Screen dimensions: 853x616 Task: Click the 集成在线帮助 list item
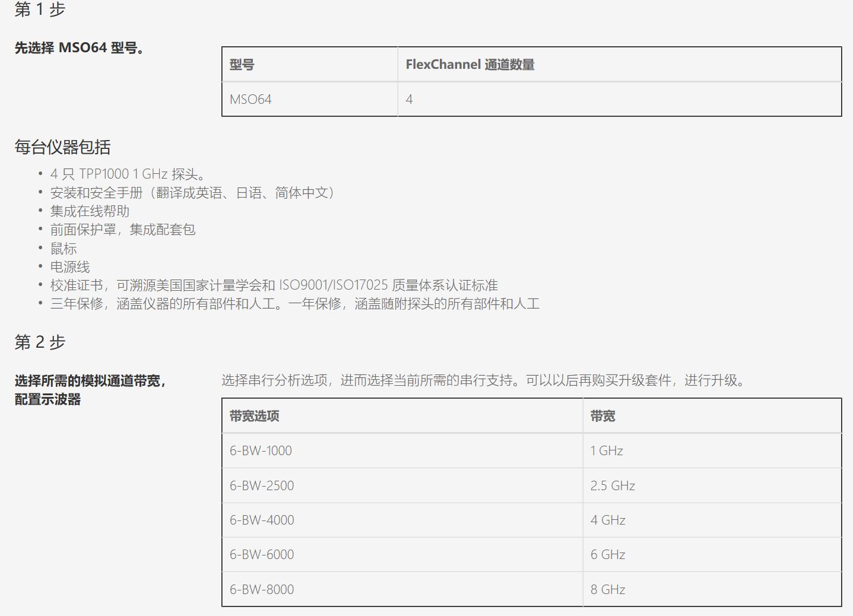90,211
